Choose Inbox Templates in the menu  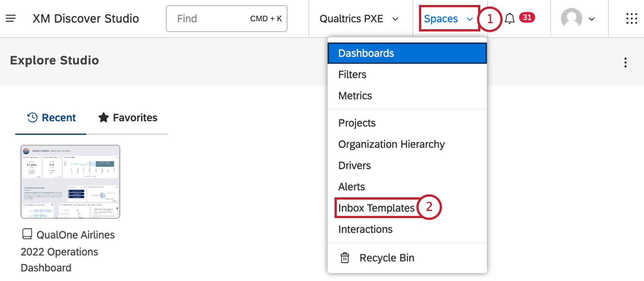point(376,208)
